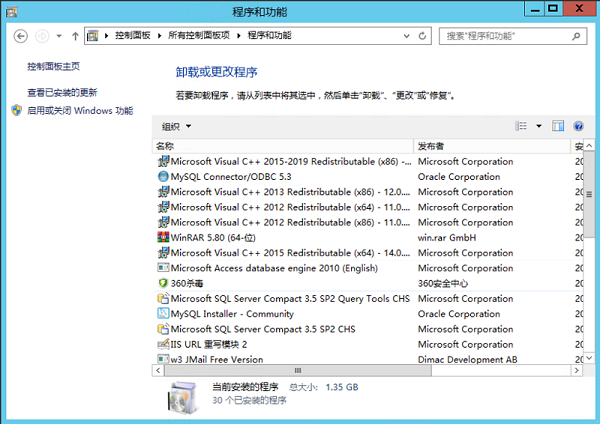This screenshot has height=424, width=600.
Task: Click the Forward navigation arrow
Action: pos(42,36)
